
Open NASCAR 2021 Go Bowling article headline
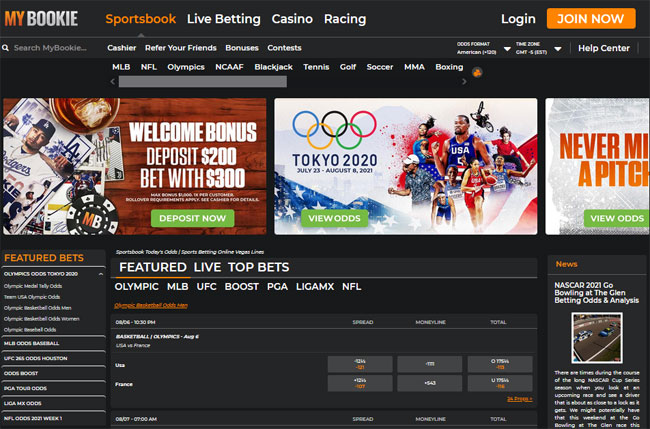597,293
